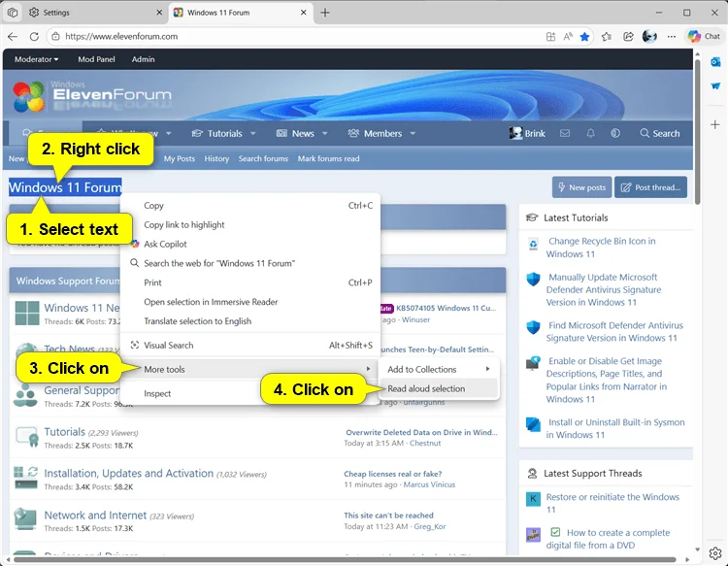
Task: Open the Mod Panel link
Action: [96, 59]
